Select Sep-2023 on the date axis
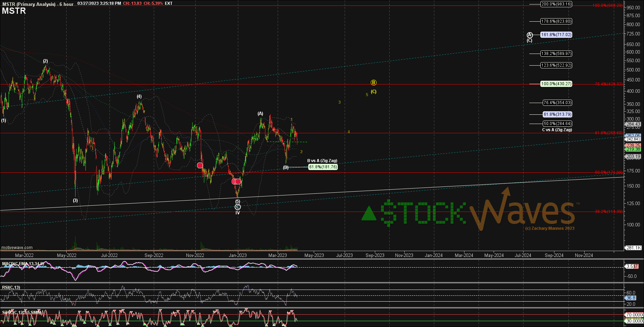Viewport: 644px width, 327px height. pyautogui.click(x=375, y=255)
